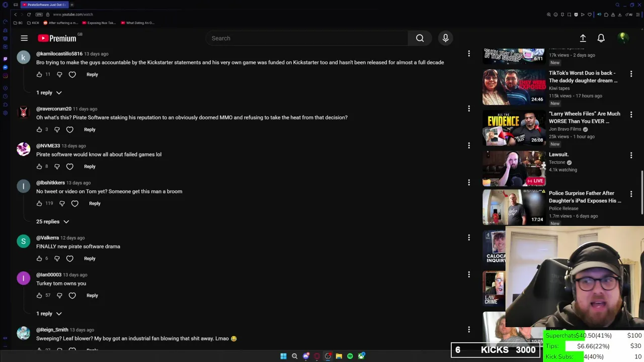The image size is (644, 362).
Task: Click the YouTube search field
Action: coord(307,38)
